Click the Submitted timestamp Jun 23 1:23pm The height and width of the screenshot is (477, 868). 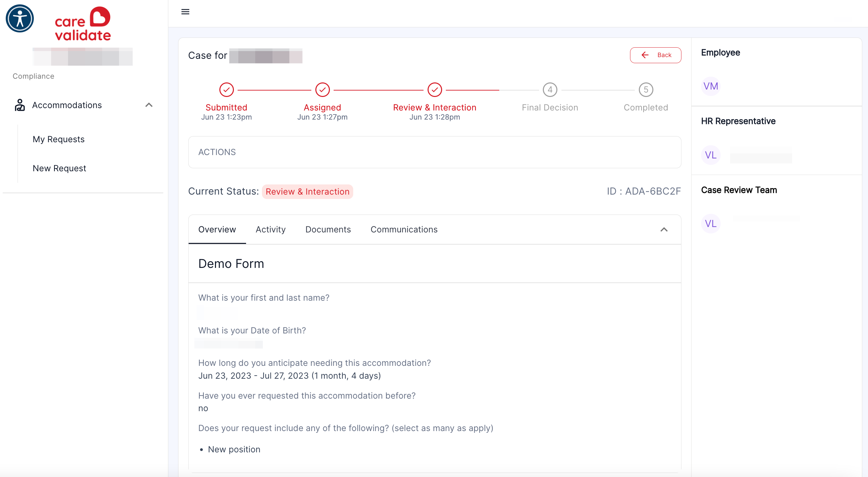(226, 117)
